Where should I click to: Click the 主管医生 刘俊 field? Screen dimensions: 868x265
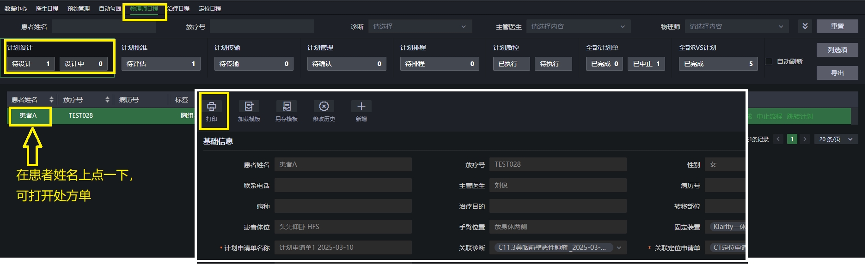[x=558, y=185]
